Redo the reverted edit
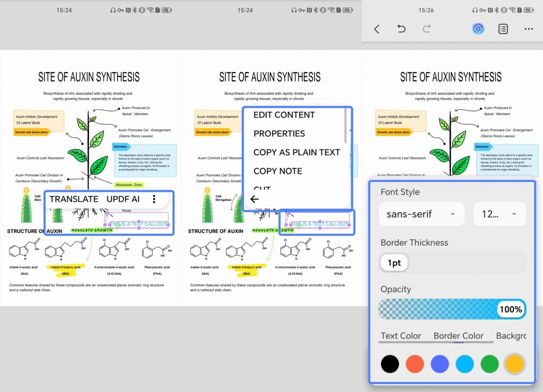Viewport: 543px width, 392px height. [427, 29]
